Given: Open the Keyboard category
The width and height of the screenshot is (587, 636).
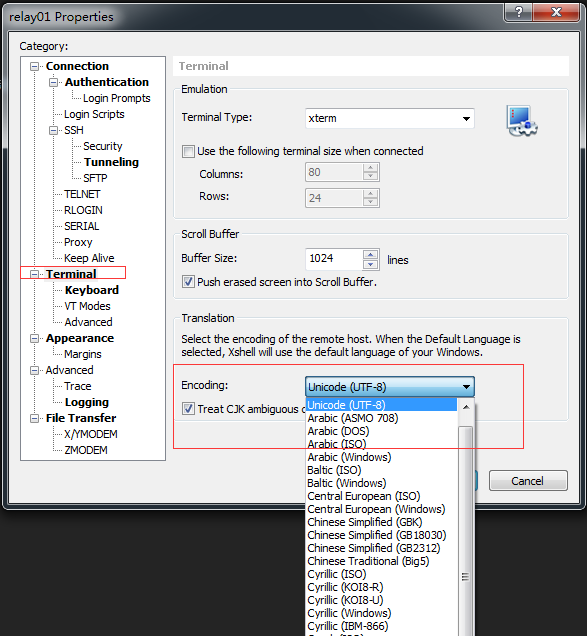Looking at the screenshot, I should tap(92, 290).
